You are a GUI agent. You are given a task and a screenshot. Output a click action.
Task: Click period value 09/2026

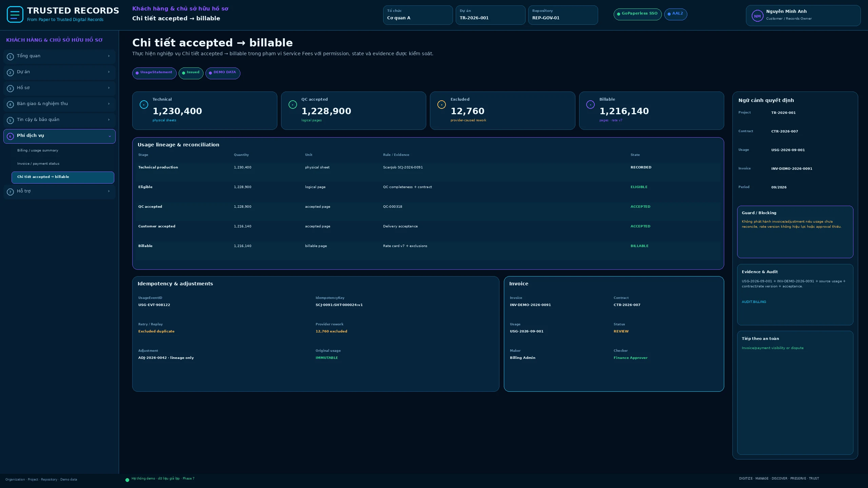click(x=779, y=187)
